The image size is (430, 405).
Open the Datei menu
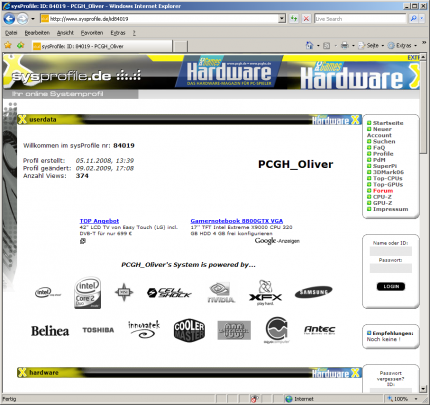11,33
